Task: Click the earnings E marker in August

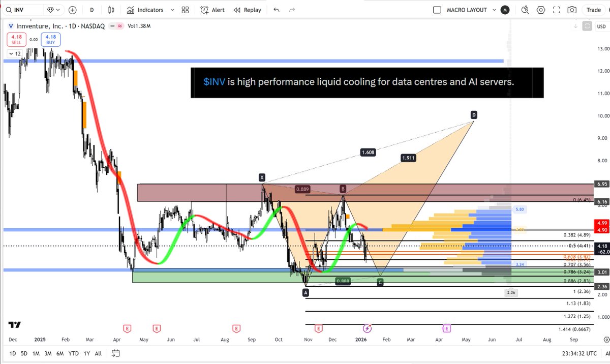Action: click(236, 328)
